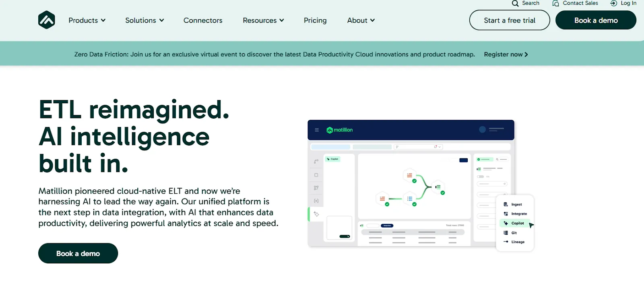
Task: Click the Lineage entry in illustration menu
Action: click(x=514, y=242)
